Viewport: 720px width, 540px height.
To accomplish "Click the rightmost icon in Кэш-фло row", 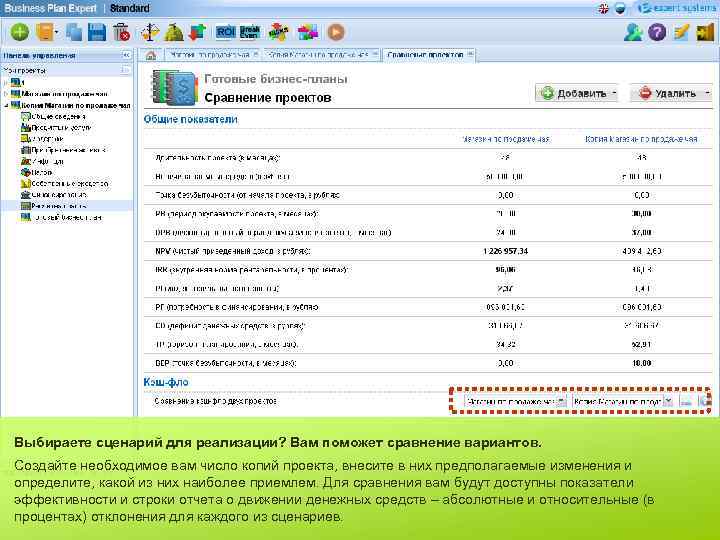I will 705,402.
